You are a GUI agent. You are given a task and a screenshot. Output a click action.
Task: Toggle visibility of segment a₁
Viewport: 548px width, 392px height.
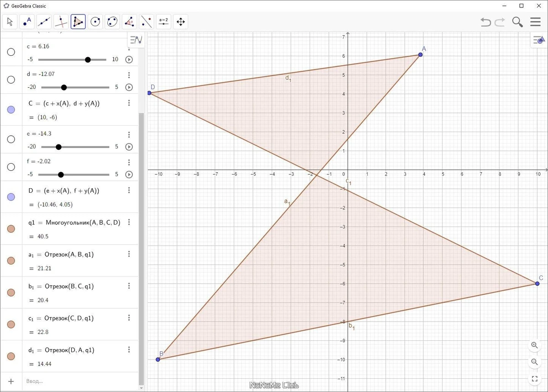[11, 260]
